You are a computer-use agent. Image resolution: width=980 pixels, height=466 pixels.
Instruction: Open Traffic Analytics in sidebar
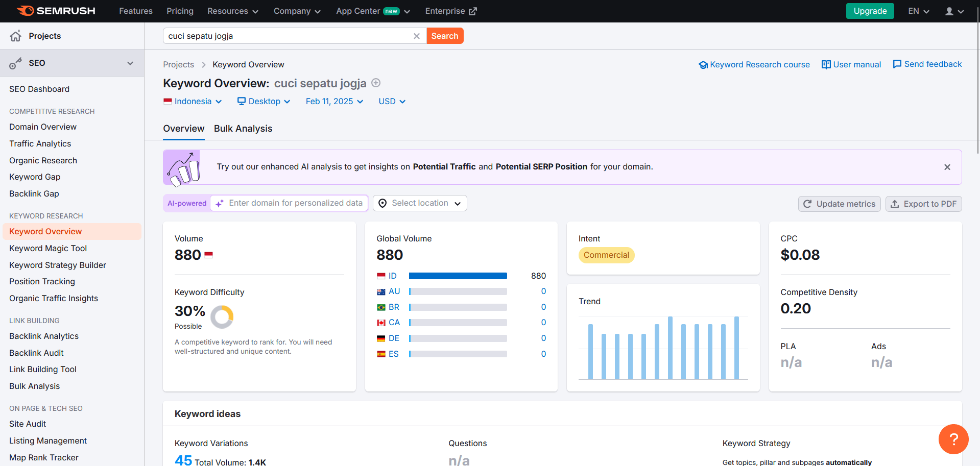pyautogui.click(x=40, y=143)
